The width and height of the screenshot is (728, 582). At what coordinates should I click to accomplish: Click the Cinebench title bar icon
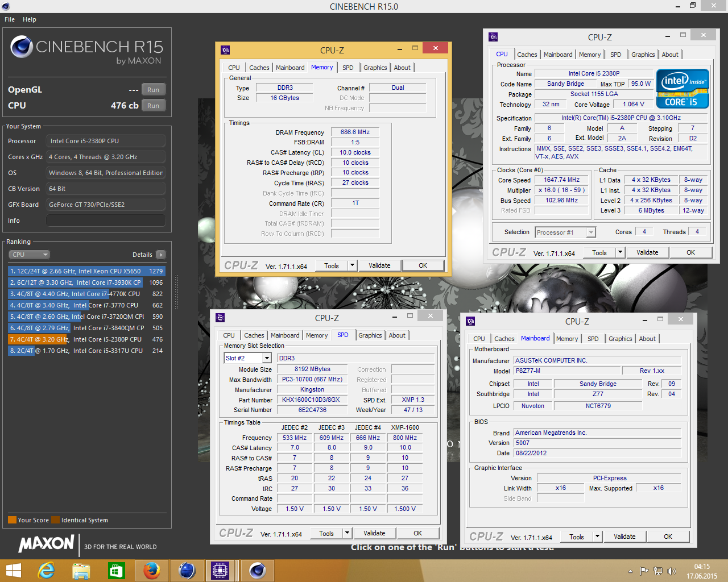coord(6,6)
